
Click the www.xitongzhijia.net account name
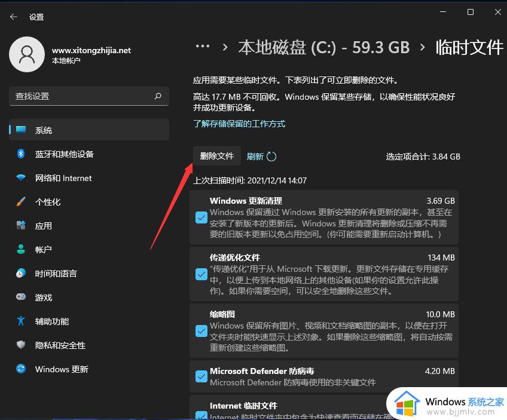coord(91,50)
